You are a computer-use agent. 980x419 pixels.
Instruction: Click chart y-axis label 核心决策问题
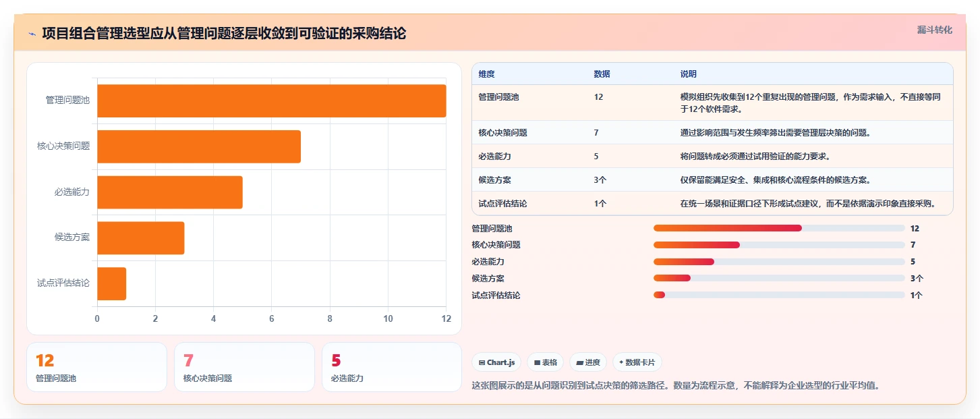pos(63,146)
